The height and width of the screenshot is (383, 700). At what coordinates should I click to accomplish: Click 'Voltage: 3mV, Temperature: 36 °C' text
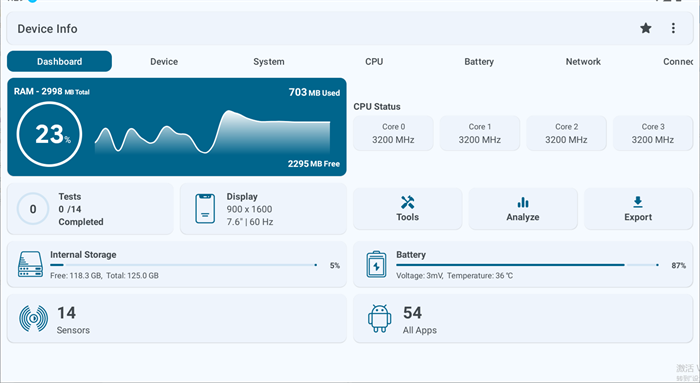[x=454, y=276]
